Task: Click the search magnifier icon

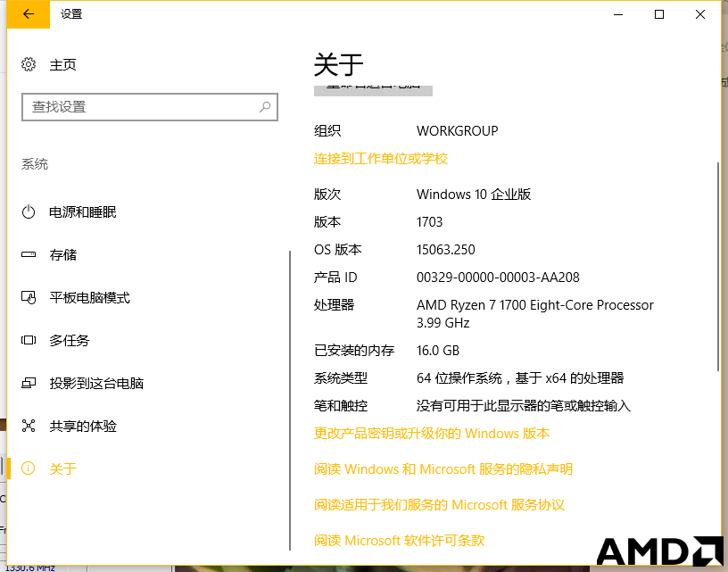Action: point(265,107)
